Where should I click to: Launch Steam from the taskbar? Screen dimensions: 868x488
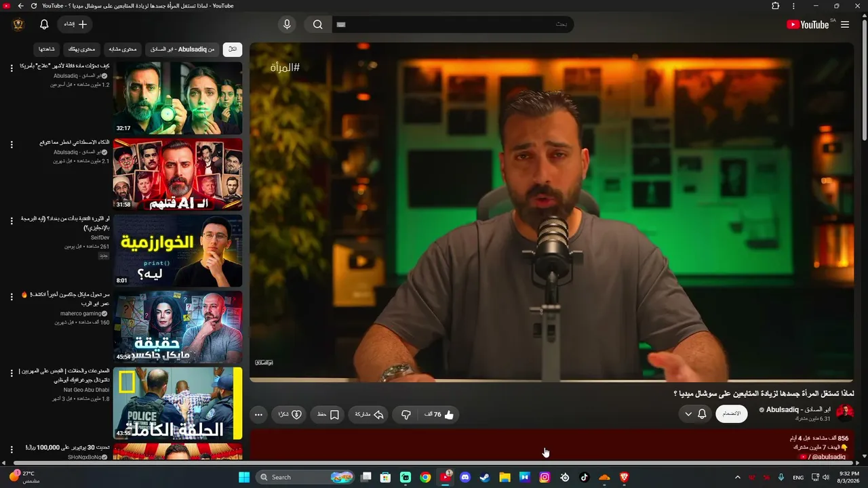pyautogui.click(x=485, y=477)
